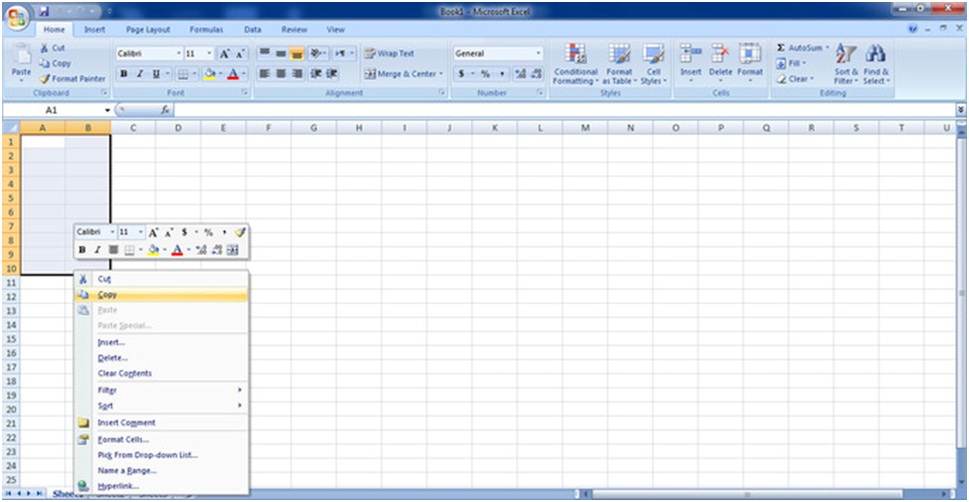
Task: Click the Office button logo
Action: tap(17, 19)
